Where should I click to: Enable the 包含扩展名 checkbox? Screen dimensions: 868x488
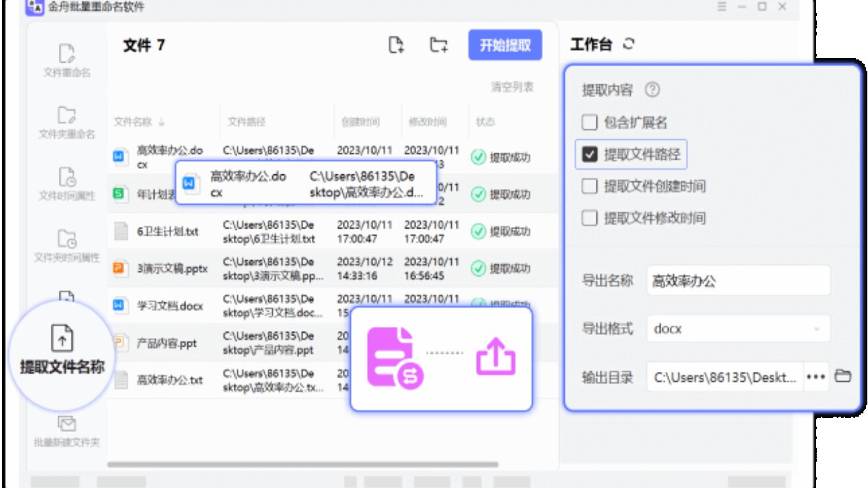[x=589, y=123]
